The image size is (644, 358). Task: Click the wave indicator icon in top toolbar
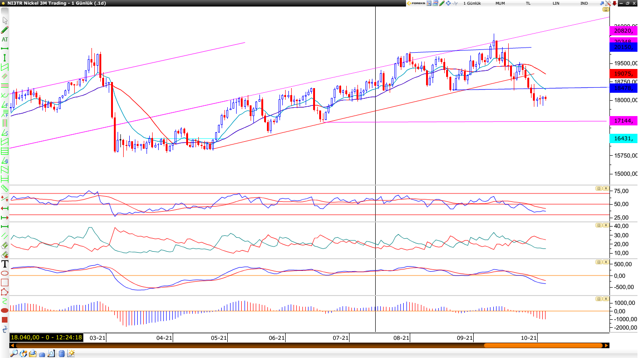[x=455, y=3]
